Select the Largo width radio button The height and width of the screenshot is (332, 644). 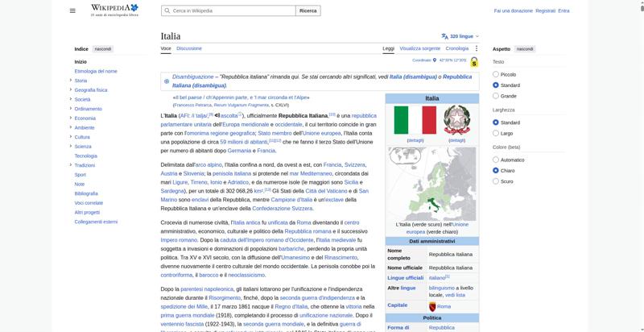[496, 133]
